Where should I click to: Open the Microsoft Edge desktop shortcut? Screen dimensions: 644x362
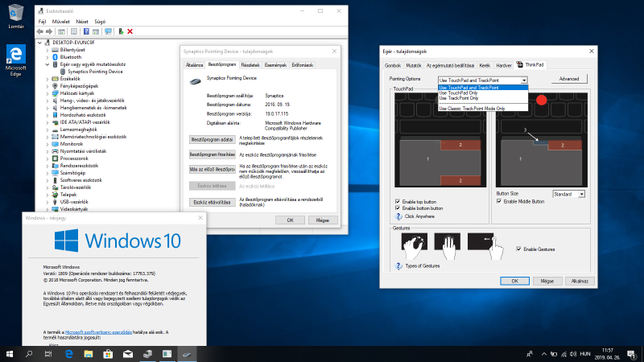(15, 60)
